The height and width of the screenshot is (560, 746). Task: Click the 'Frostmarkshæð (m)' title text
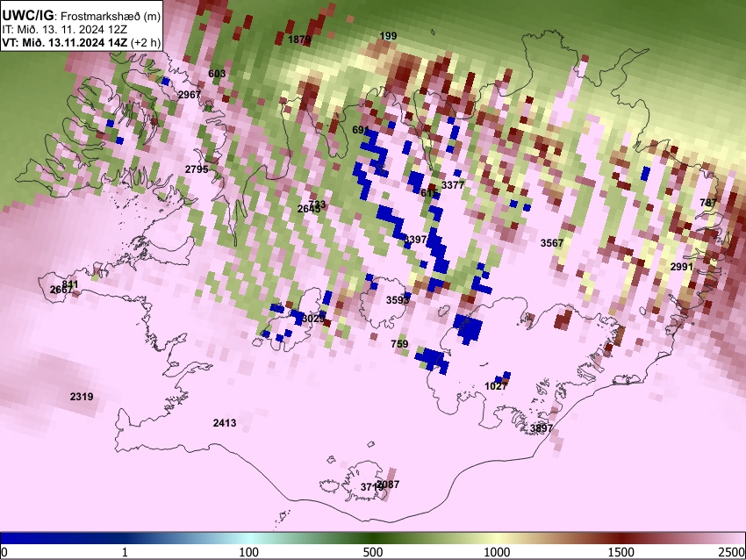111,16
